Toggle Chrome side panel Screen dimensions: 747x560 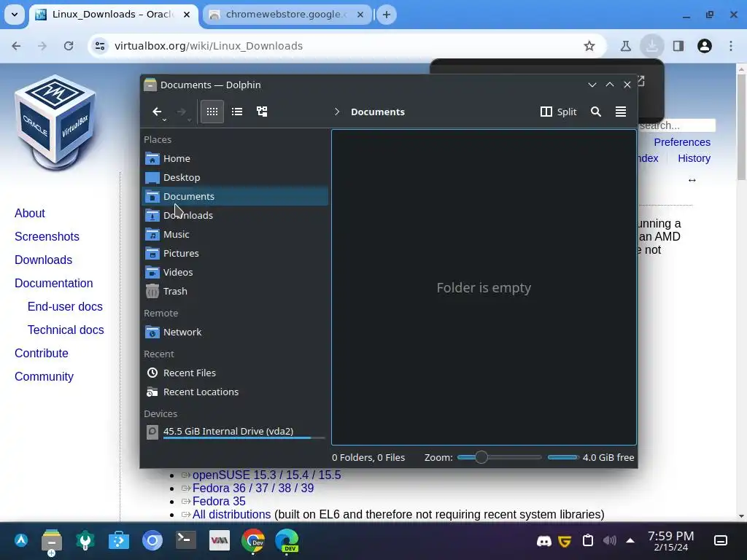678,46
